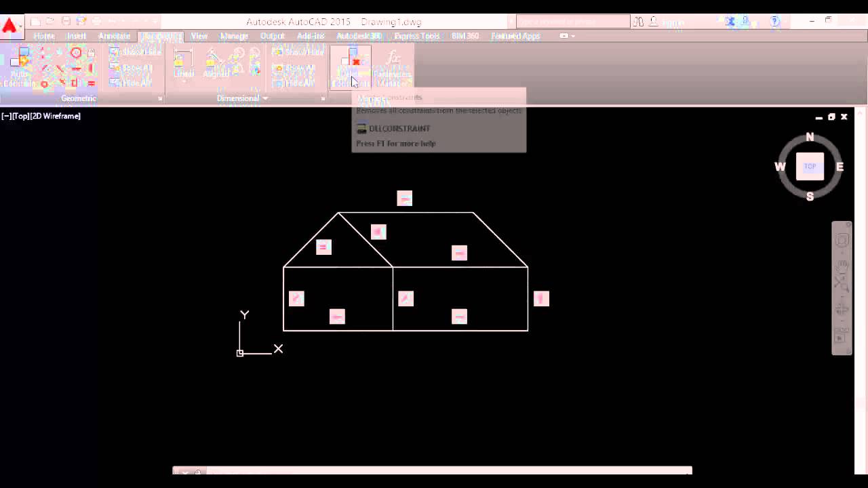Screen dimensions: 868x488
Task: Click the Delete Constraints button
Action: (350, 68)
